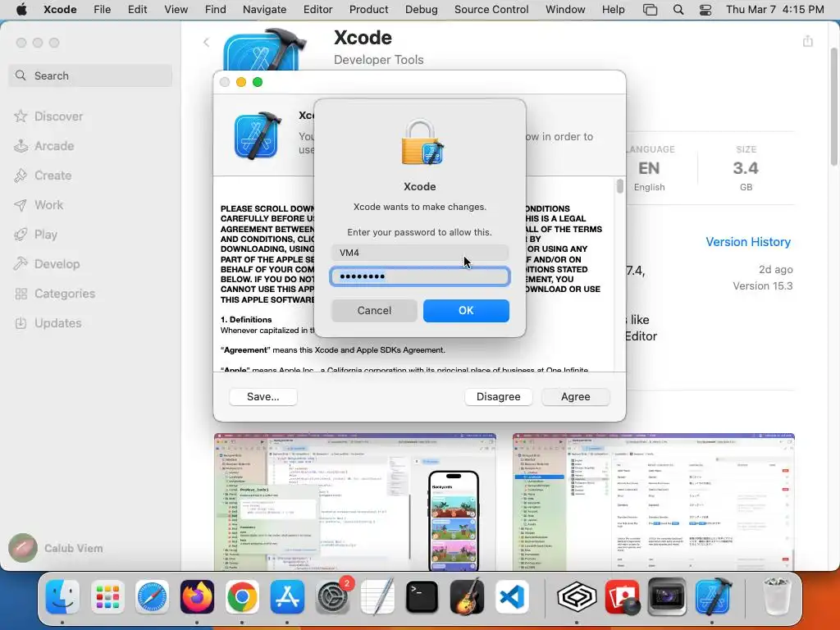
Task: Open Apple menu
Action: 21,9
